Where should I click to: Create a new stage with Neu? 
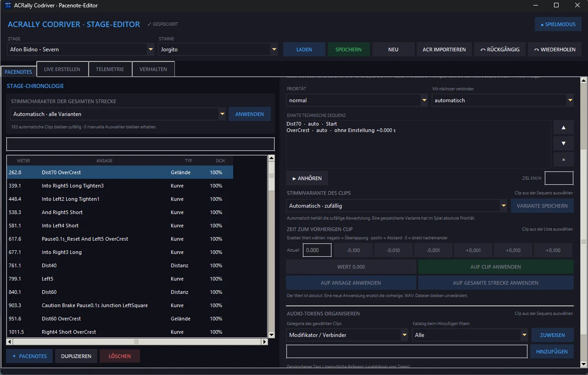tap(393, 50)
